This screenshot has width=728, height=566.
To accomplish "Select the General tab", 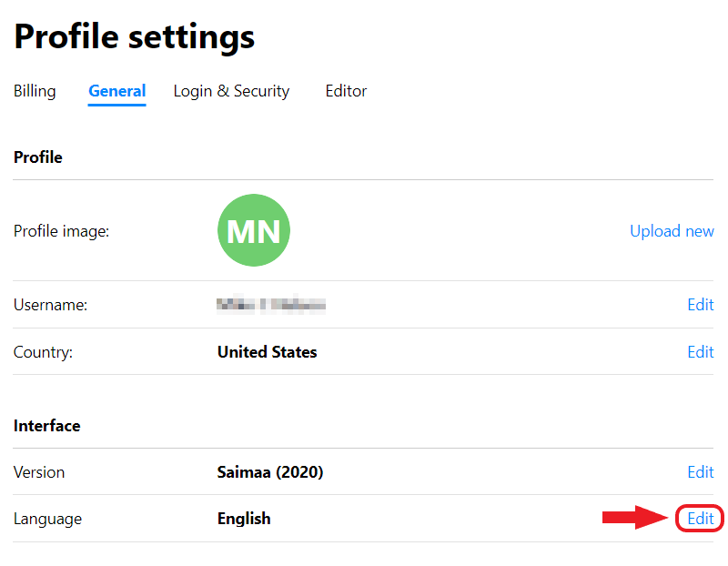I will point(116,91).
